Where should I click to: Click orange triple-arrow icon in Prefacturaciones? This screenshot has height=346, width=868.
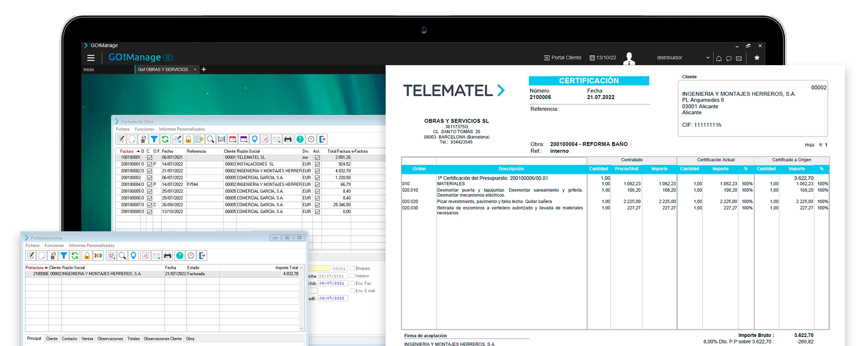point(98,256)
